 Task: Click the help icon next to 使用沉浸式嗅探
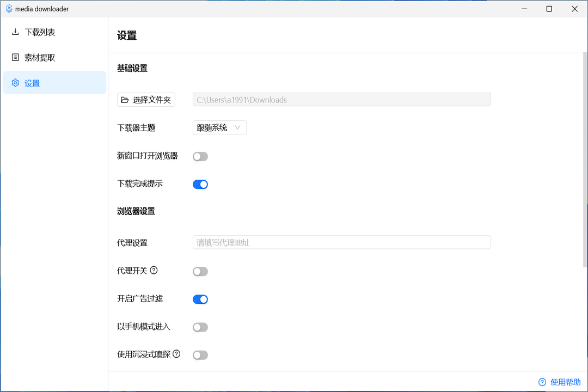pyautogui.click(x=176, y=354)
